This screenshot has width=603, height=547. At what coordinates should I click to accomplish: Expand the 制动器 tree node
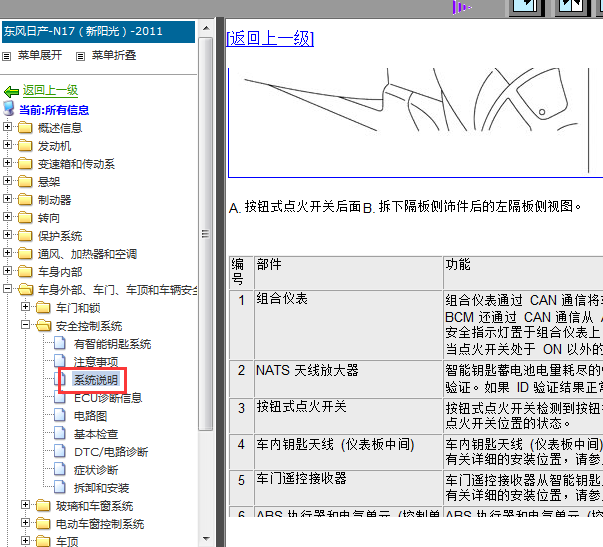(7, 198)
